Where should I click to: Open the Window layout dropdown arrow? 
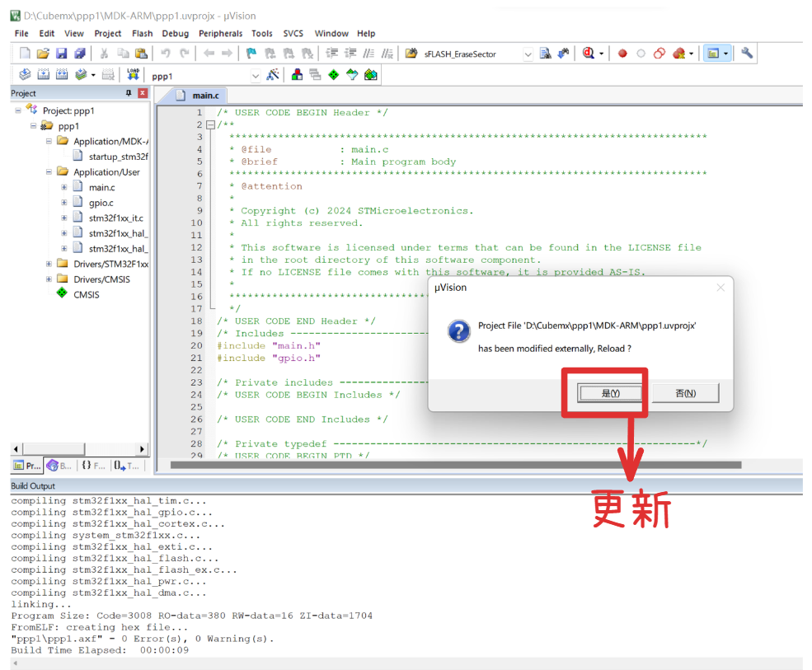[x=726, y=54]
